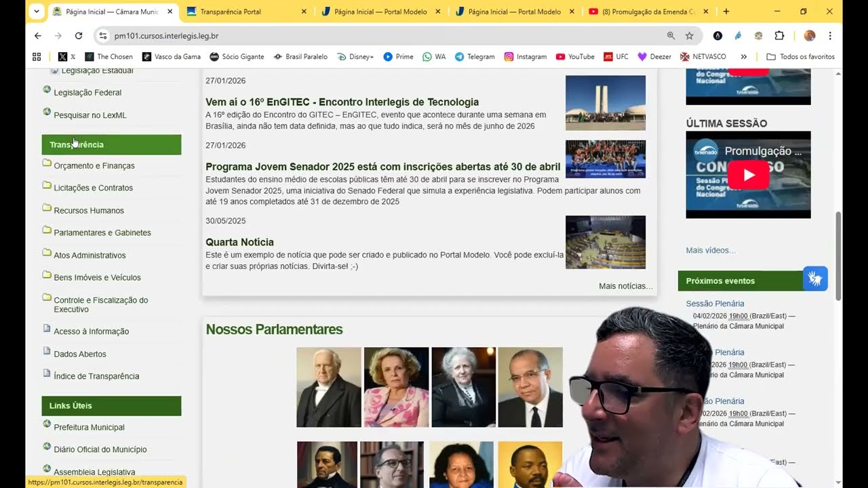The width and height of the screenshot is (868, 488).
Task: Open Links Úteis section header
Action: 111,405
